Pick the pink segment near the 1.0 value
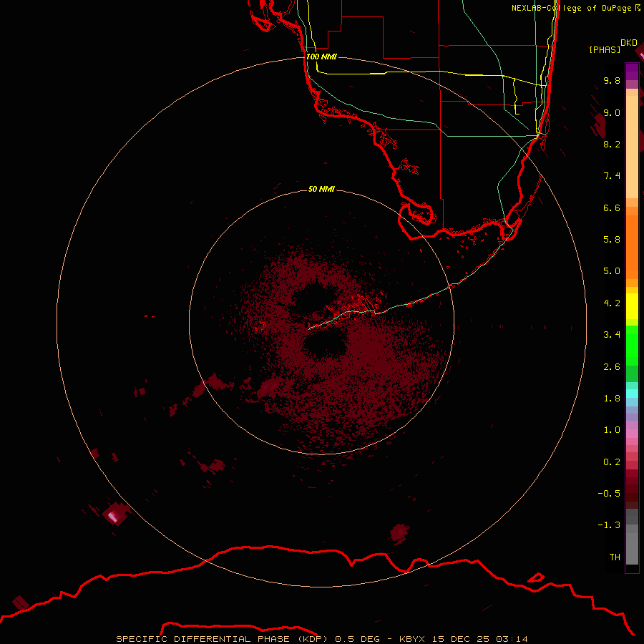This screenshot has height=644, width=644. click(632, 434)
